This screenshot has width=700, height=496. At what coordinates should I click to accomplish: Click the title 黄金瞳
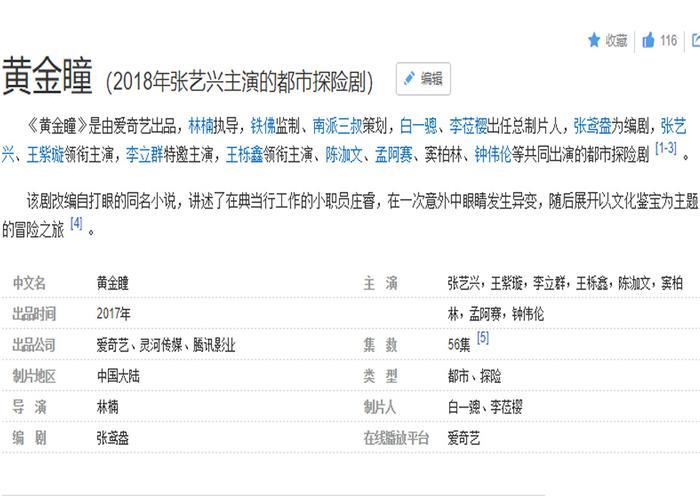point(47,76)
